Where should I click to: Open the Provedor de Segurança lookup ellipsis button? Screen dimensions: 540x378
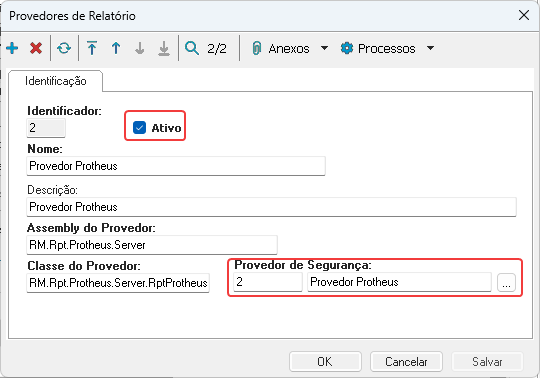coord(506,283)
